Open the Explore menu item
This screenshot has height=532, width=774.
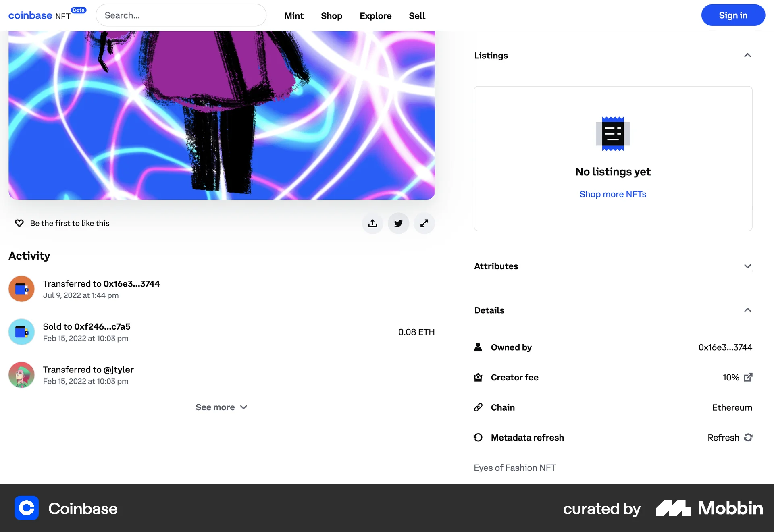(x=375, y=16)
